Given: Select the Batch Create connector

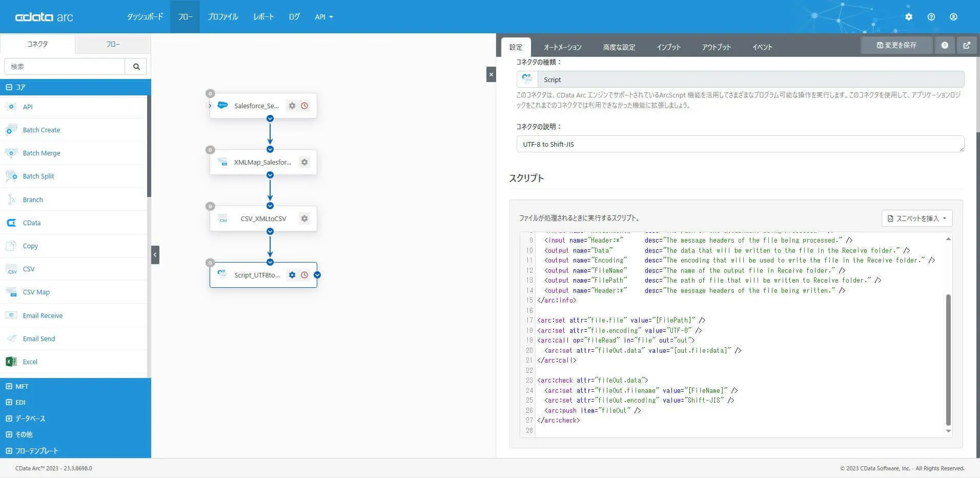Looking at the screenshot, I should [x=73, y=130].
